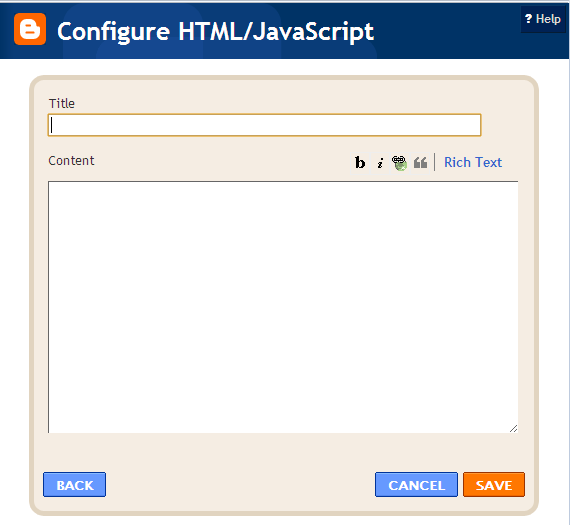This screenshot has width=570, height=525.
Task: Click empty space between BACK and CANCEL
Action: 240,485
